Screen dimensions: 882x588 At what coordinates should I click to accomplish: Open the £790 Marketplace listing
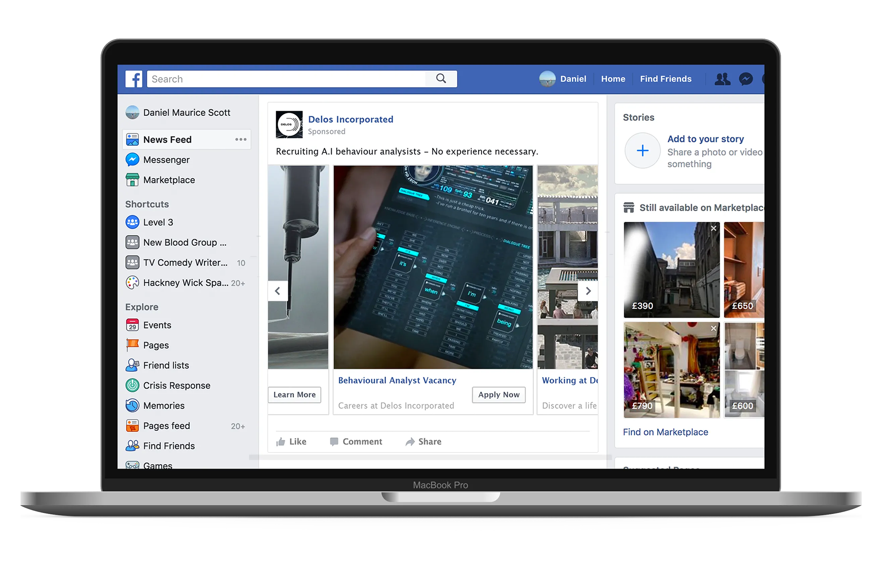(672, 370)
